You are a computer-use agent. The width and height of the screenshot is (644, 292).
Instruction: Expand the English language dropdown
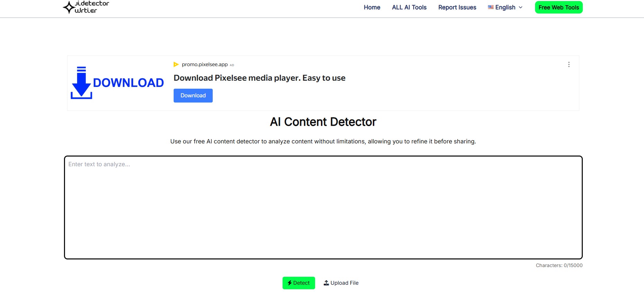pyautogui.click(x=505, y=7)
